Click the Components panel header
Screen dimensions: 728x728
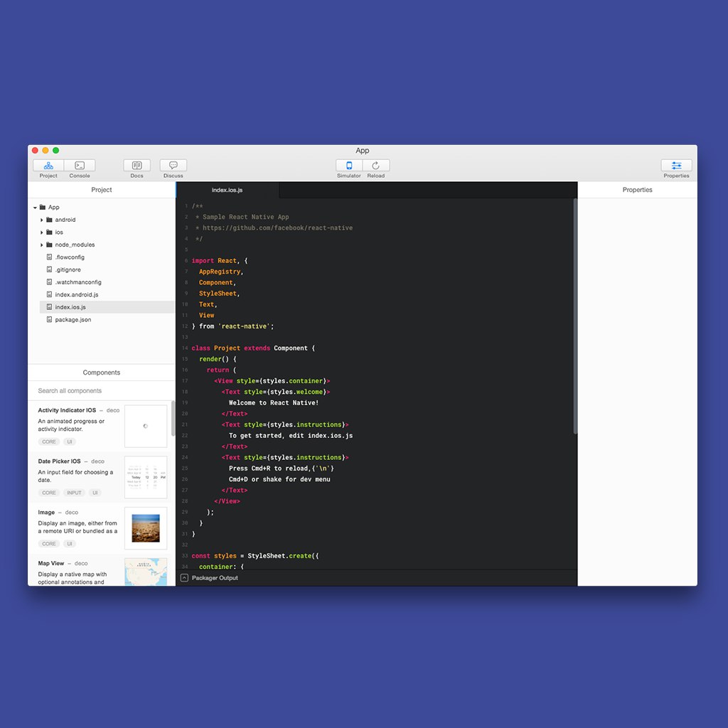(x=101, y=373)
